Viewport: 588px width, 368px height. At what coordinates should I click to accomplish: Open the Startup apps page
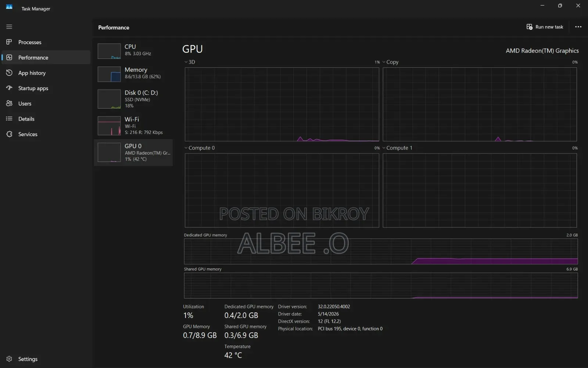46,88
